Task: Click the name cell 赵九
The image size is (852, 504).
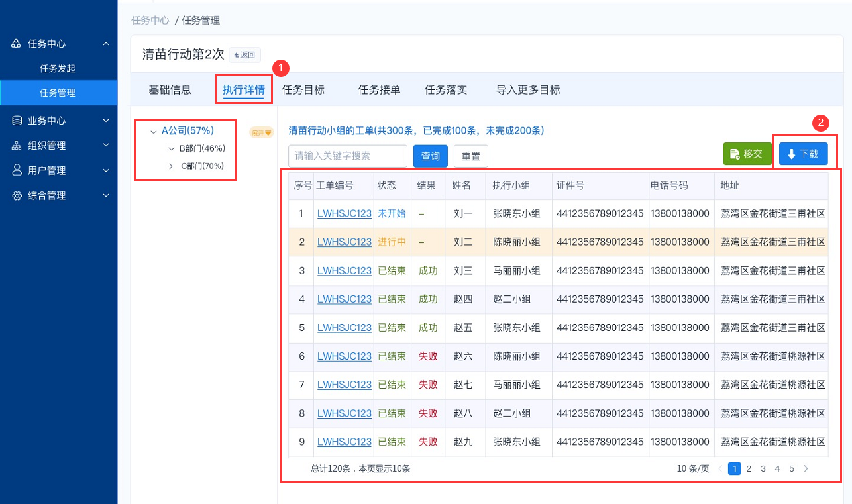Action: coord(463,442)
